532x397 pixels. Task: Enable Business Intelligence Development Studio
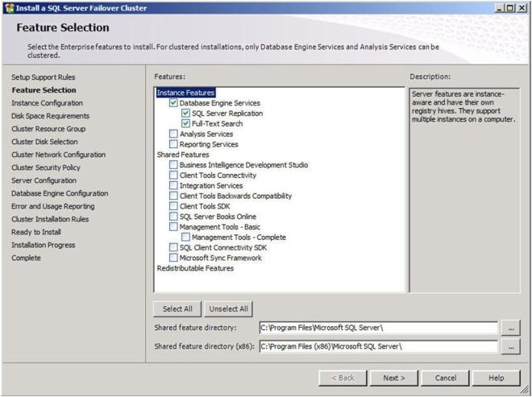[x=174, y=165]
